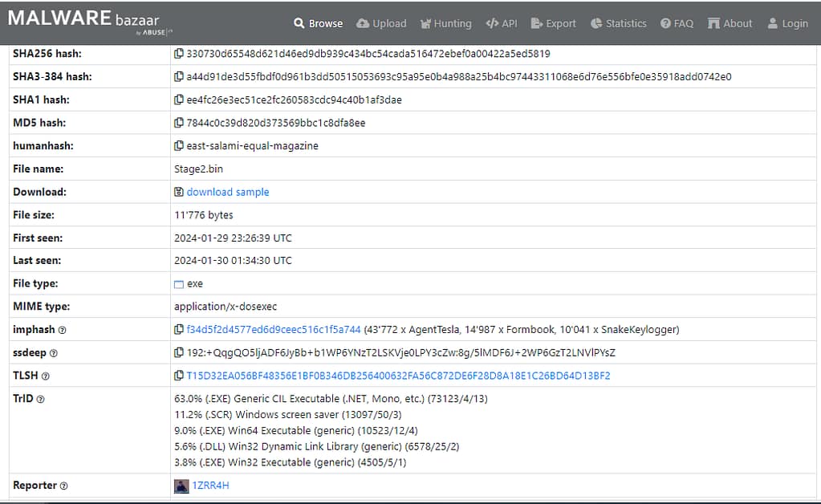This screenshot has width=821, height=504.
Task: Open the imphash f34d5f2d4577ed6d9ceec516c1f5a744 link
Action: [x=273, y=330]
